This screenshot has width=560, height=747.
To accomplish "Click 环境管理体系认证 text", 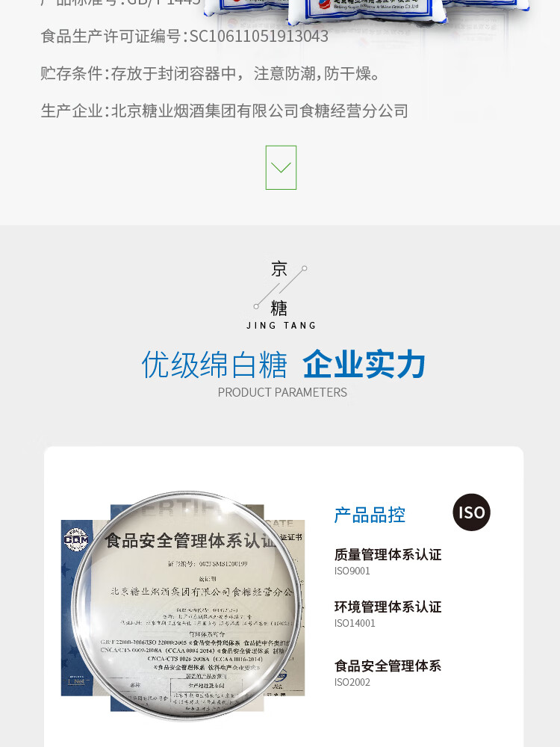I will point(388,607).
